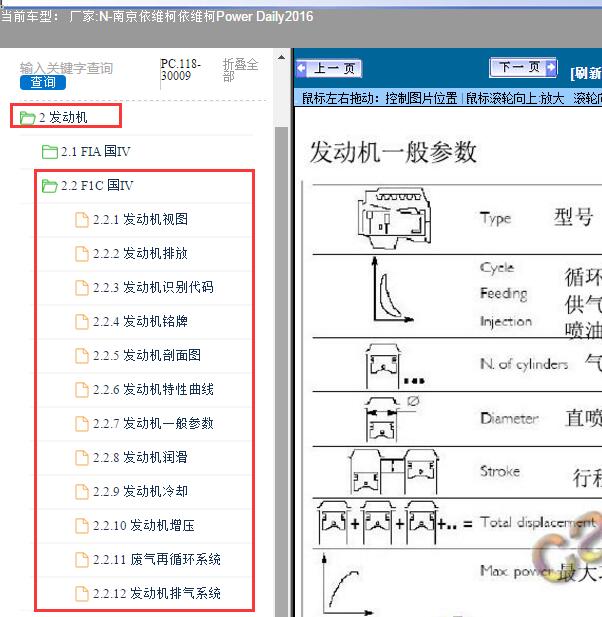The width and height of the screenshot is (602, 617).
Task: Click the 2 发动机 folder icon
Action: click(28, 118)
